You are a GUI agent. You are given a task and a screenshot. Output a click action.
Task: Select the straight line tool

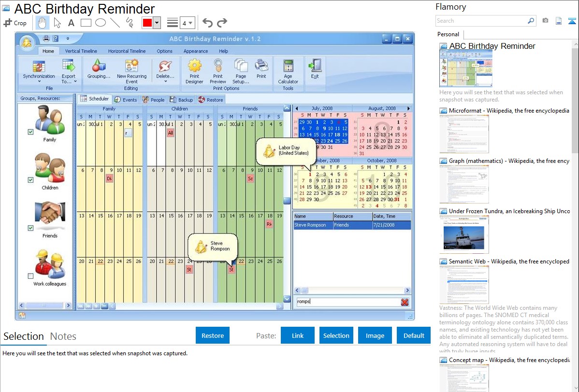115,23
